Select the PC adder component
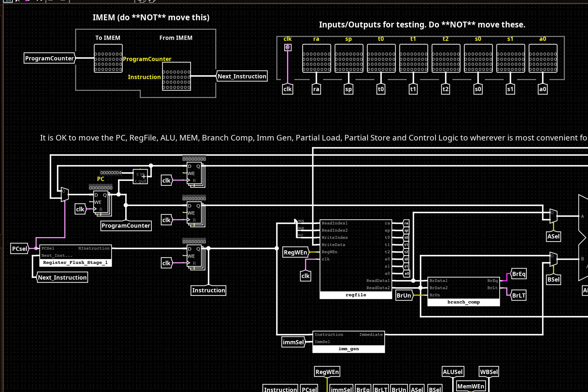The image size is (588, 392). (x=140, y=177)
